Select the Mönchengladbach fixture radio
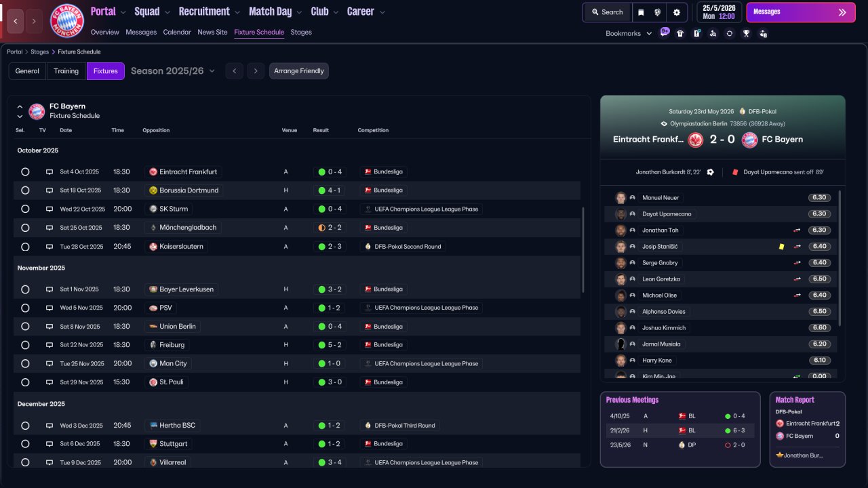Image resolution: width=868 pixels, height=488 pixels. pos(25,228)
